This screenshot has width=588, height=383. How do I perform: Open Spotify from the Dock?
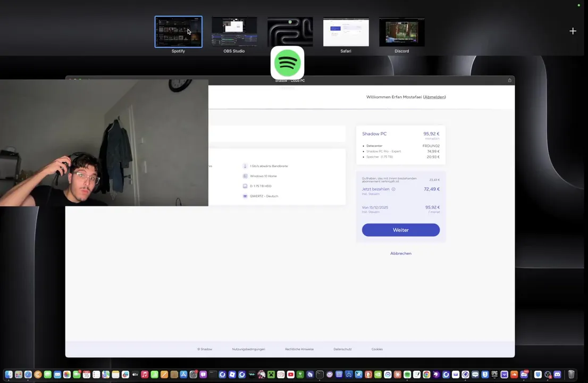pos(407,374)
